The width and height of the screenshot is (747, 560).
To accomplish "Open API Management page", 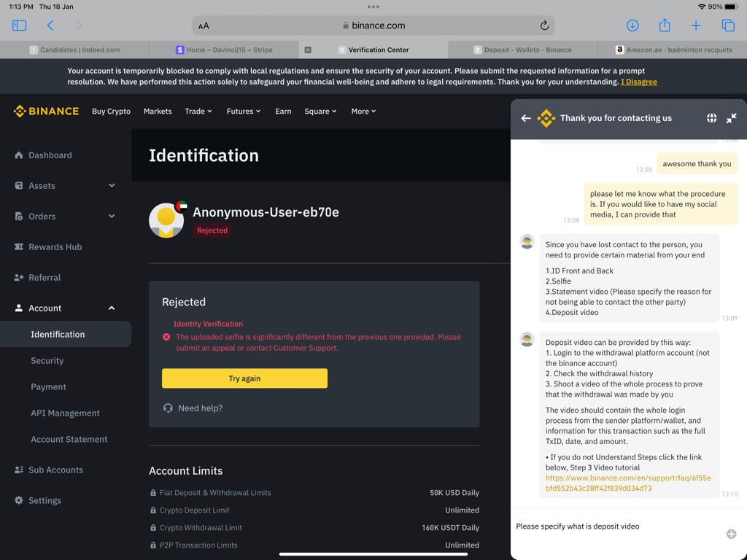I will [66, 413].
